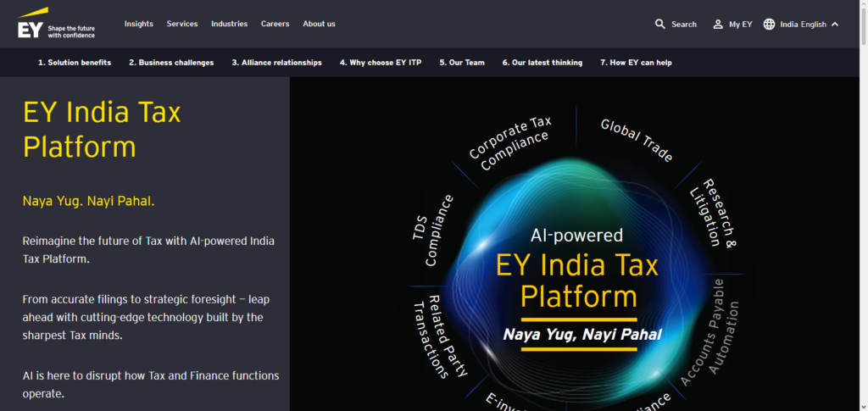Open the Industries menu
The width and height of the screenshot is (868, 411).
tap(229, 24)
